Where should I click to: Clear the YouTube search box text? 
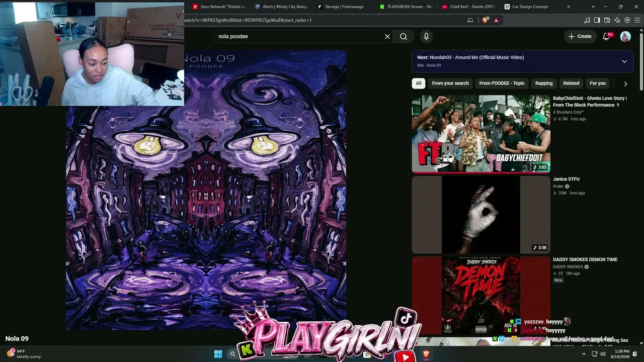[387, 36]
